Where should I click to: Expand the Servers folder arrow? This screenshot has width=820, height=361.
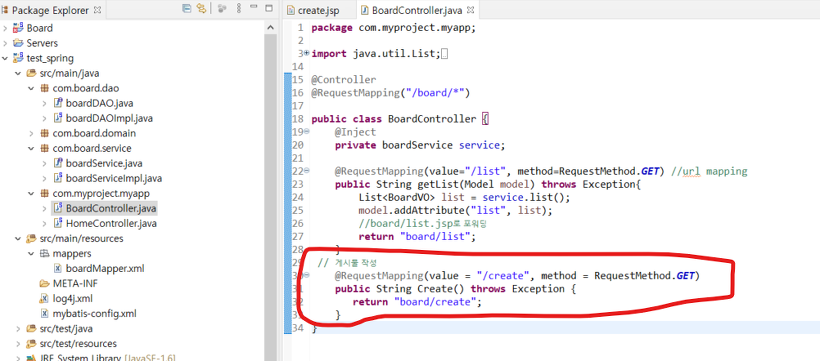point(5,43)
